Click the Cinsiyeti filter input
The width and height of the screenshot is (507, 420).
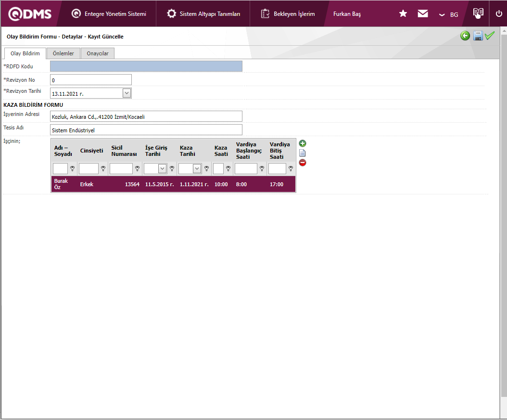click(x=89, y=168)
